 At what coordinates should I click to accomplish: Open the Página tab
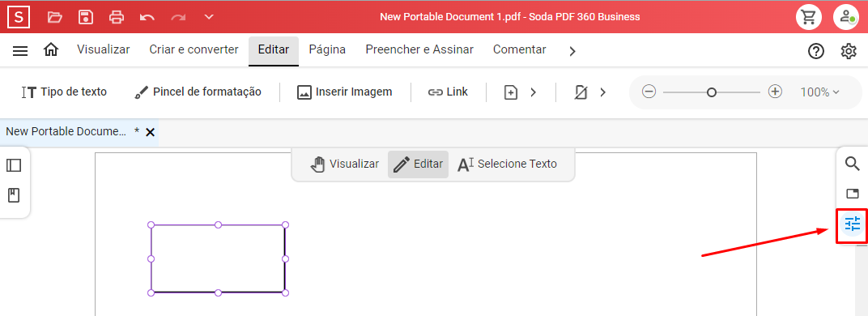click(x=327, y=49)
